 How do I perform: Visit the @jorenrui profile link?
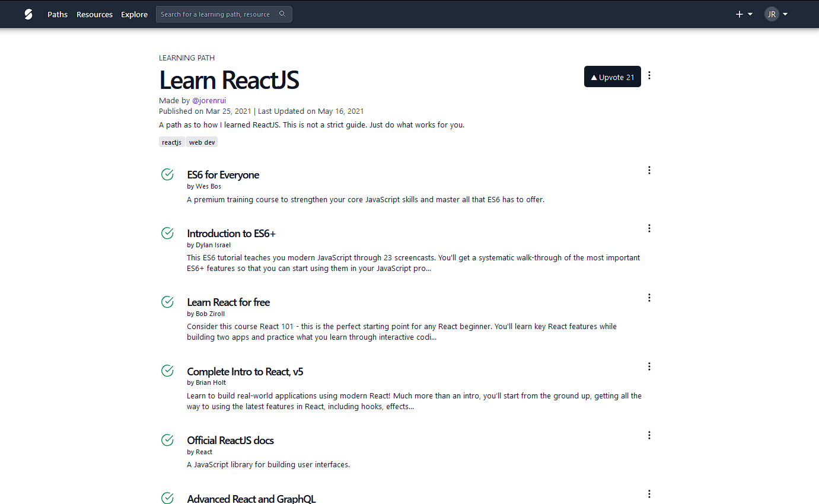coord(209,100)
